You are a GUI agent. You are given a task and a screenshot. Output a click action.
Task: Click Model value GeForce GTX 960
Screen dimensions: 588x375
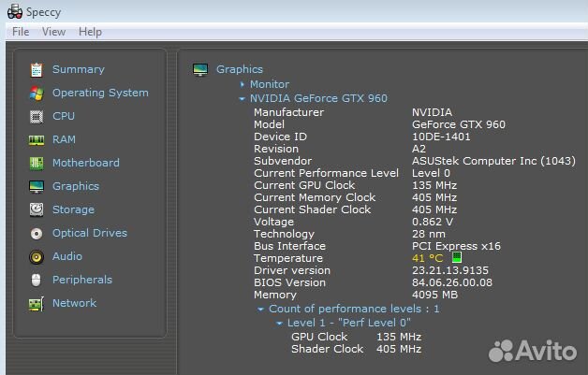(x=459, y=124)
